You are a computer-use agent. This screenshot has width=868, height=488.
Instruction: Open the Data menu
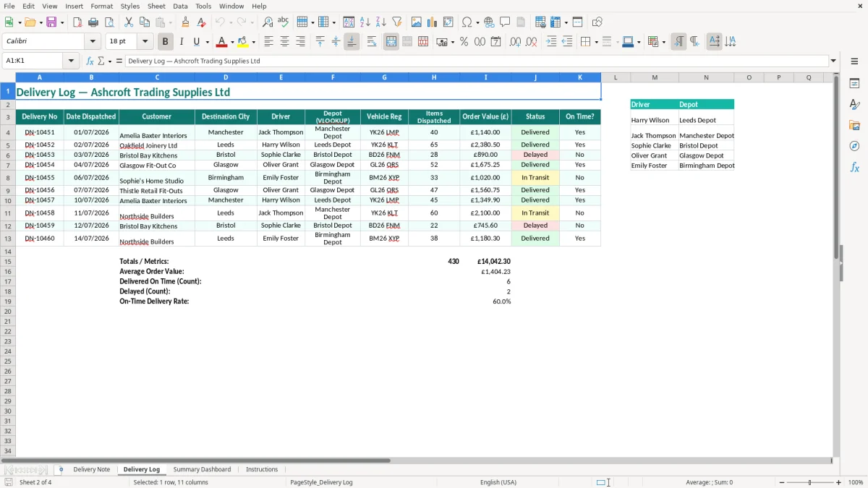pos(180,6)
